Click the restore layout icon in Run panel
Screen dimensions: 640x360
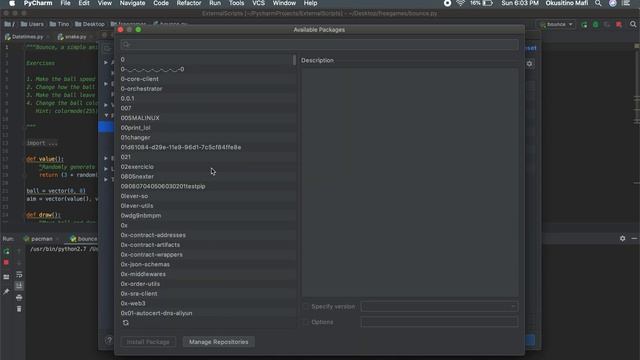[6, 277]
